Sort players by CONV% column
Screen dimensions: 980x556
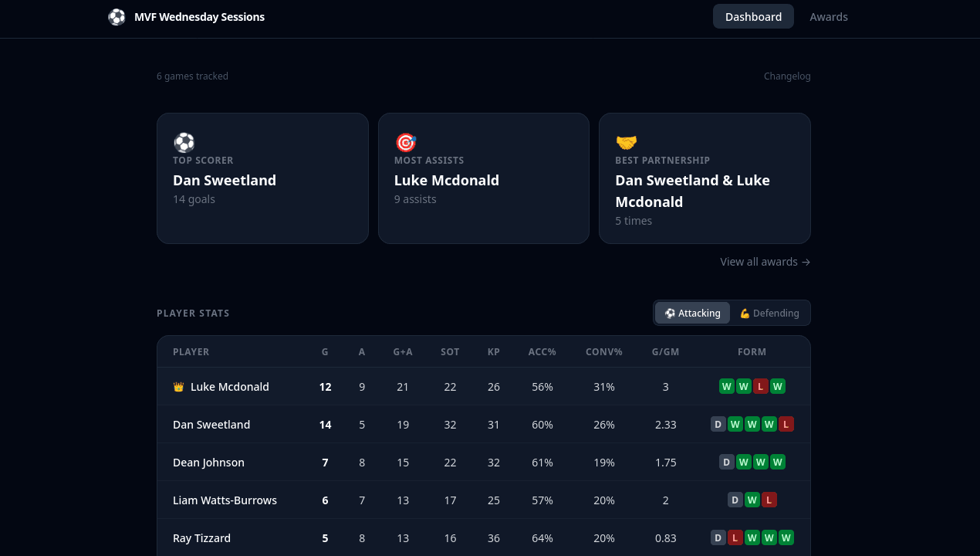coord(604,351)
